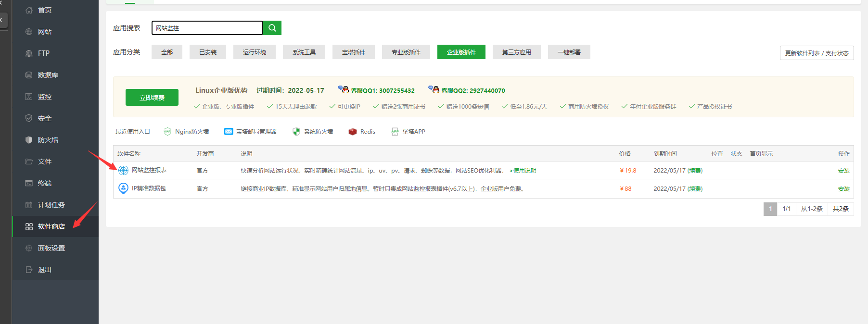Install the 网站监控报表 plugin
The image size is (868, 324).
pyautogui.click(x=844, y=171)
